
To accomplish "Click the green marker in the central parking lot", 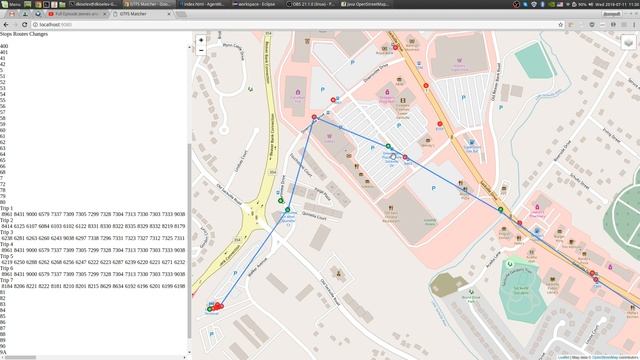I will 388,146.
